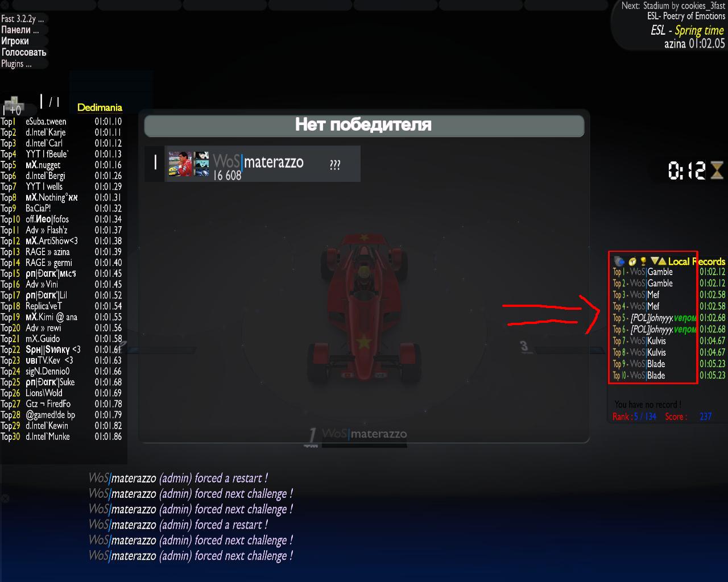The height and width of the screenshot is (582, 728).
Task: Select Dedimania row Top20 Adv » rewi
Action: (61, 328)
